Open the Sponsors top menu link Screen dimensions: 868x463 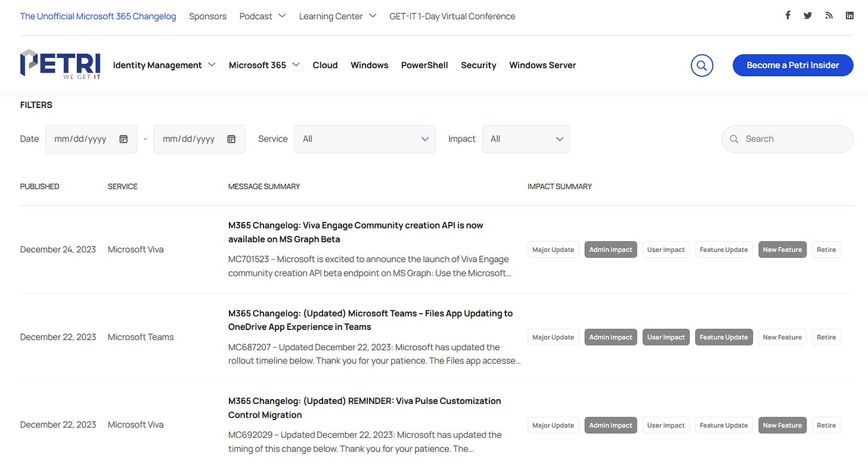click(x=207, y=16)
